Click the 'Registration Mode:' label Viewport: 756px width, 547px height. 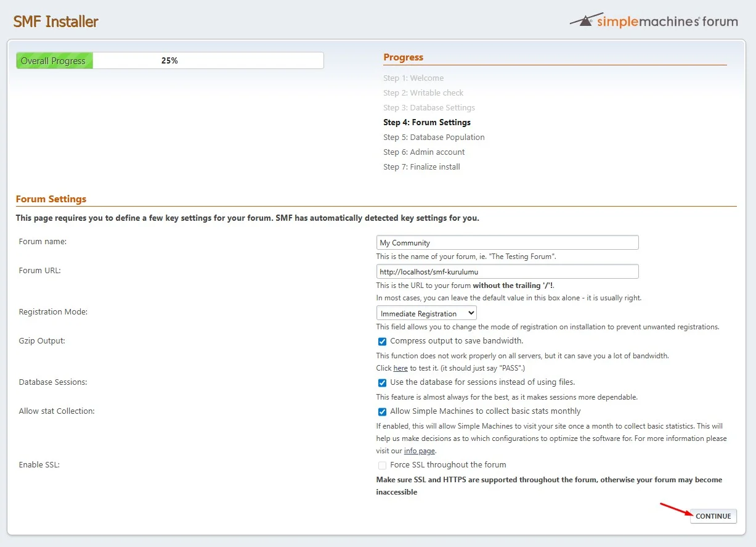pyautogui.click(x=54, y=312)
